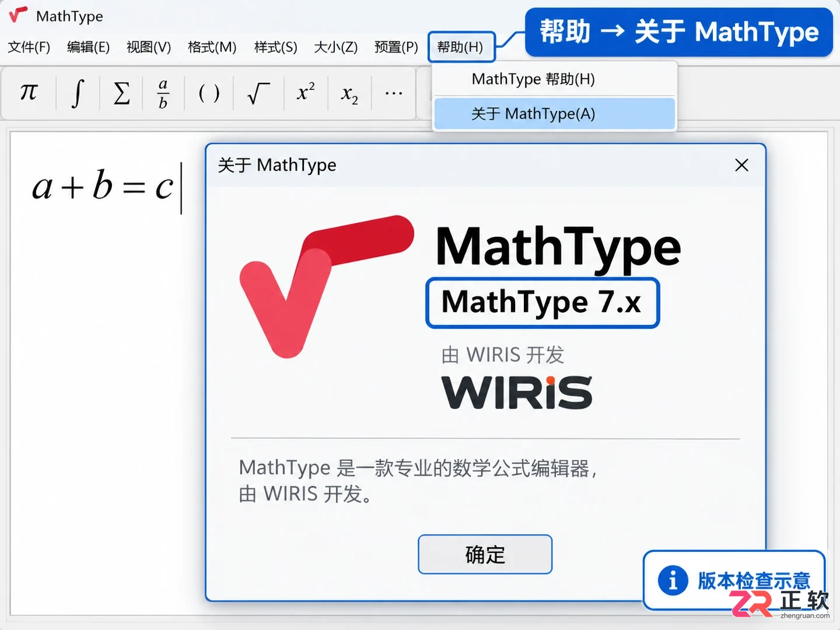Click the MathType 7.x version text
The height and width of the screenshot is (630, 840).
(542, 303)
